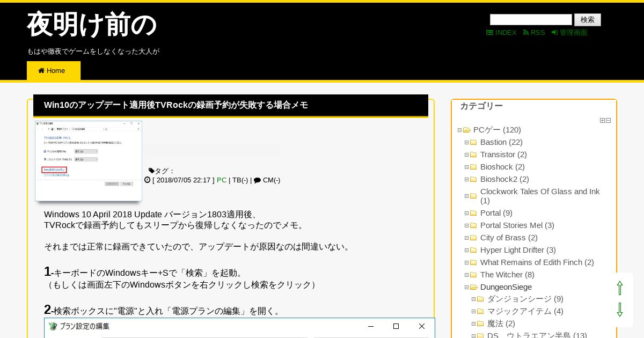Click the folder icon next to The Witcher
This screenshot has height=338, width=644.
(x=473, y=275)
